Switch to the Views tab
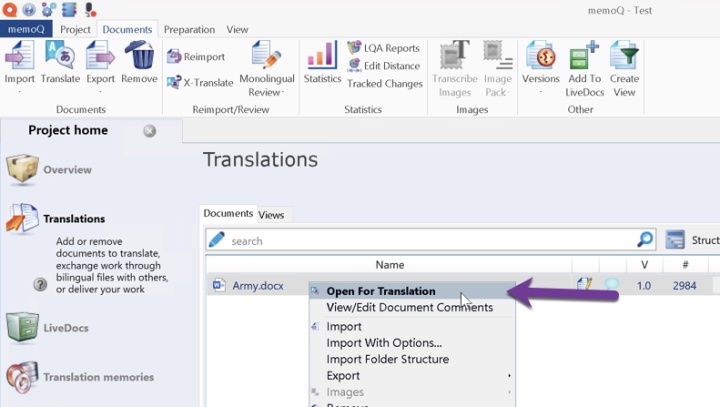This screenshot has height=407, width=720. coord(271,215)
